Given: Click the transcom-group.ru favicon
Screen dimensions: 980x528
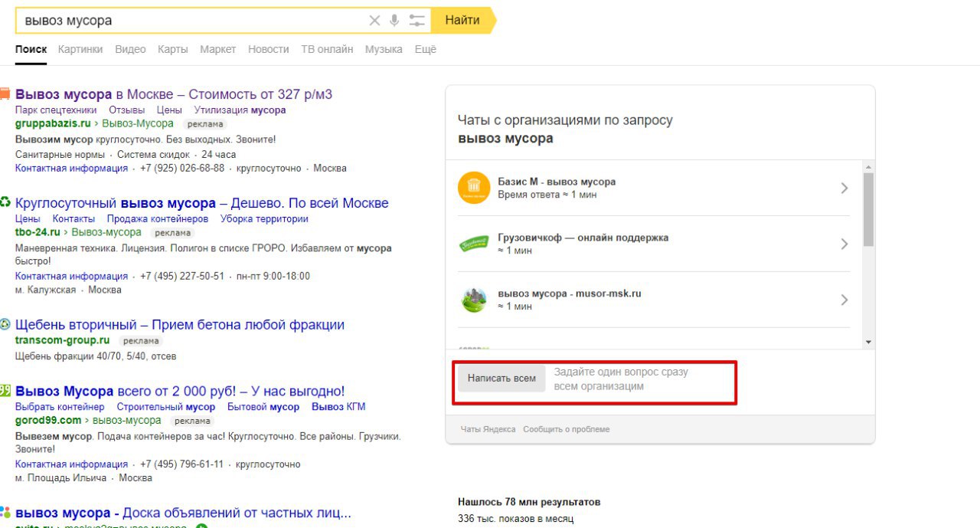Looking at the screenshot, I should coord(5,324).
